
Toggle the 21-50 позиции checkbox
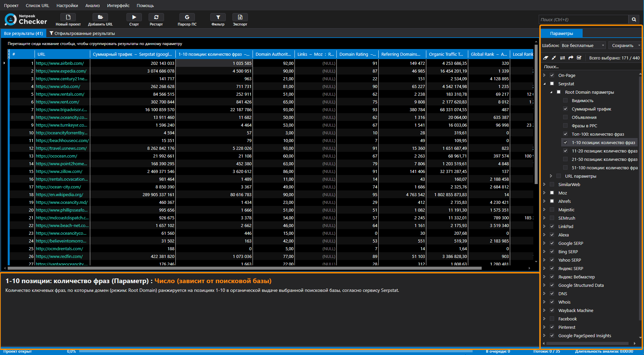566,159
